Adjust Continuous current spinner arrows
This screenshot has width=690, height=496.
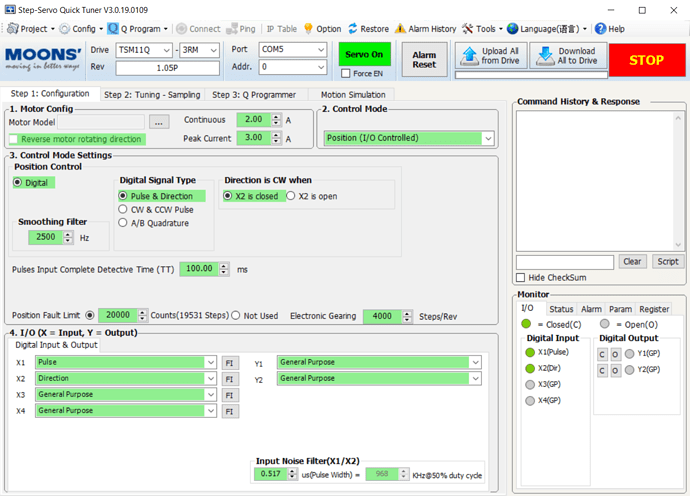click(276, 119)
